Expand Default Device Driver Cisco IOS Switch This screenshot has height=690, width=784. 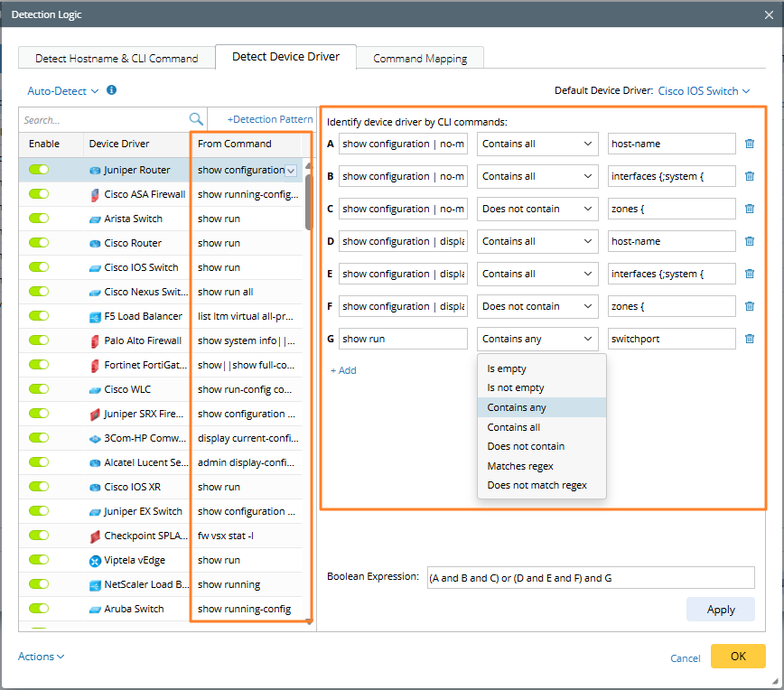[704, 91]
